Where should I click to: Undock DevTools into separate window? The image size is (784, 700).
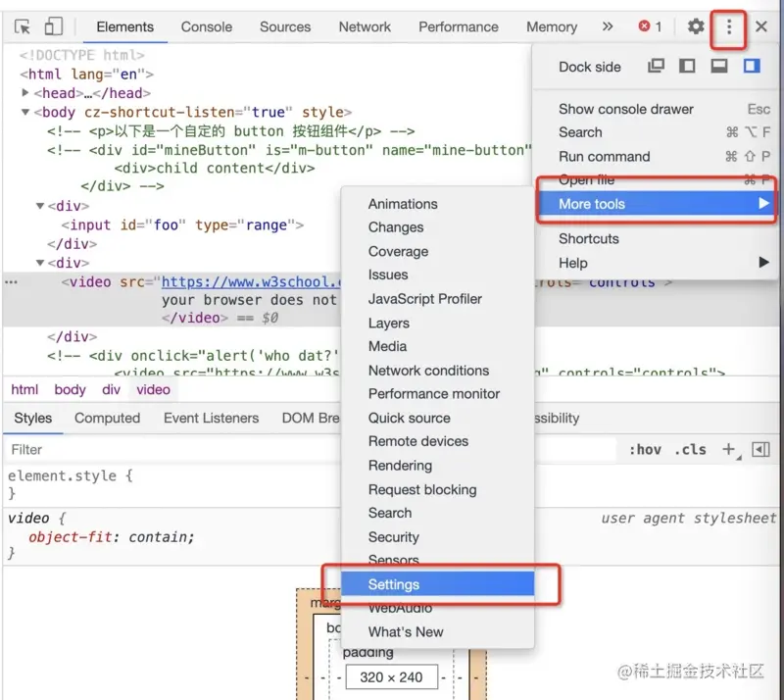pyautogui.click(x=656, y=66)
